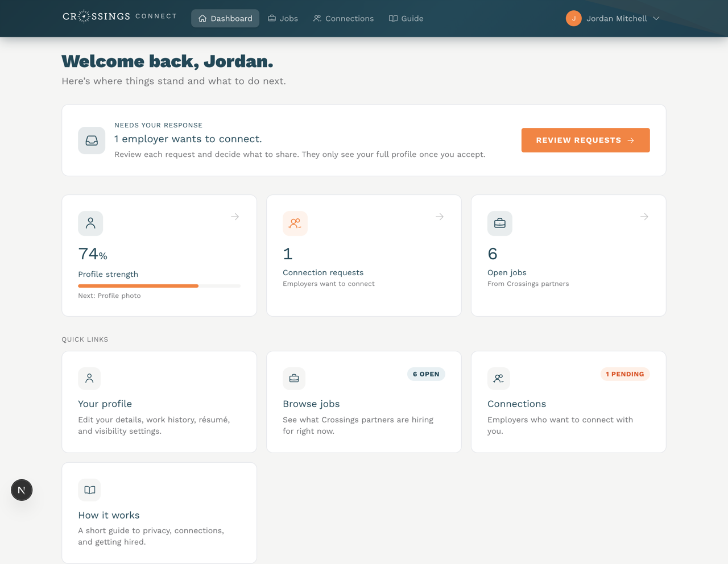Click the Crossings Connect logo
This screenshot has width=728, height=564.
[x=119, y=16]
